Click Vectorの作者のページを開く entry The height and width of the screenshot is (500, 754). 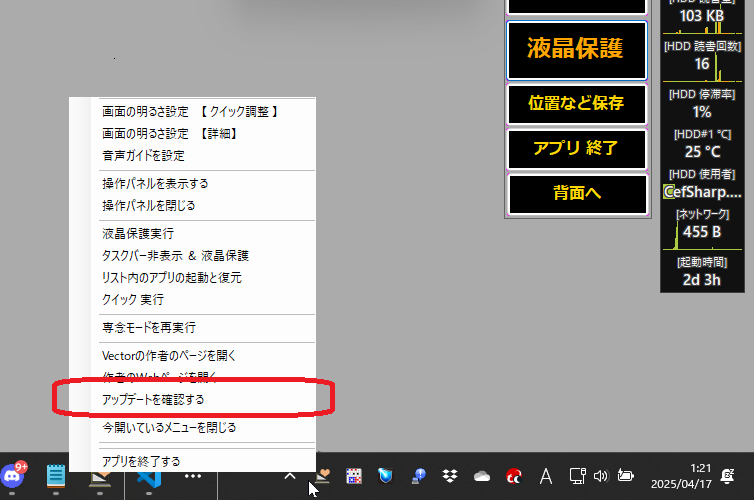coord(169,355)
